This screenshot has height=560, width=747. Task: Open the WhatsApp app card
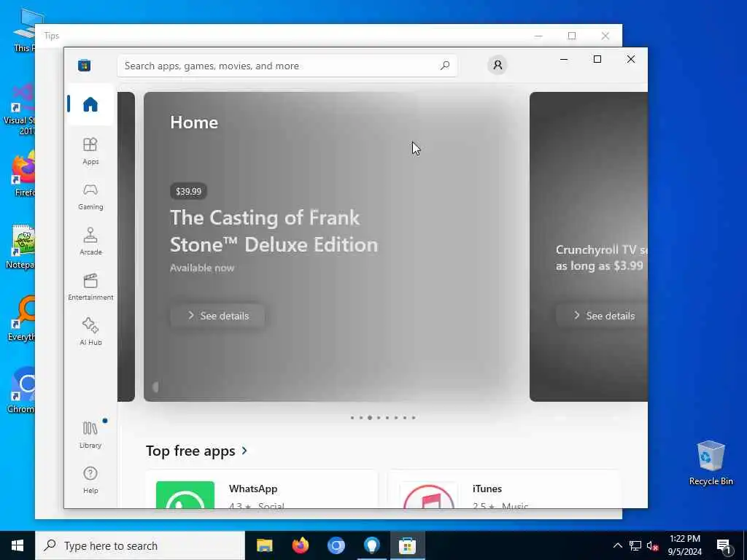[262, 489]
